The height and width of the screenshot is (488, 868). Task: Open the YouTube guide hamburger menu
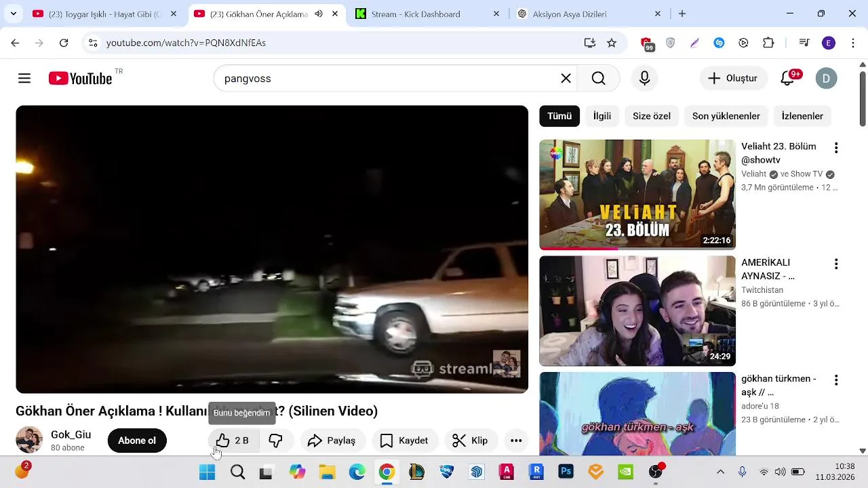(24, 79)
